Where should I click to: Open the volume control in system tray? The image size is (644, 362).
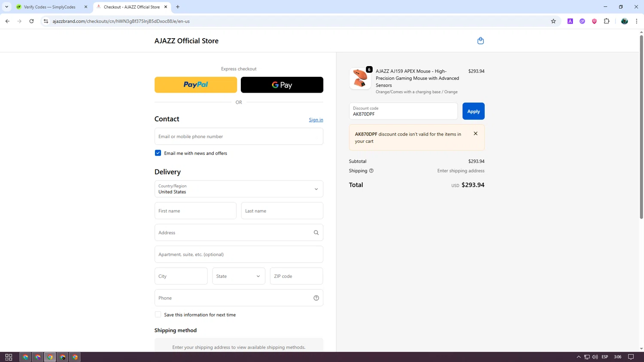[x=595, y=357]
